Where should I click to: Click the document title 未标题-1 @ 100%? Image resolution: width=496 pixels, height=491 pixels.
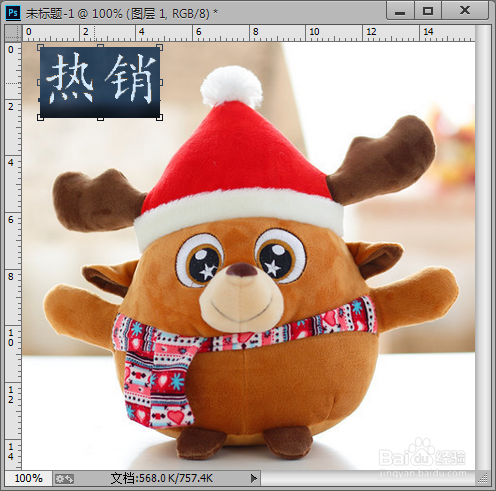[x=74, y=13]
